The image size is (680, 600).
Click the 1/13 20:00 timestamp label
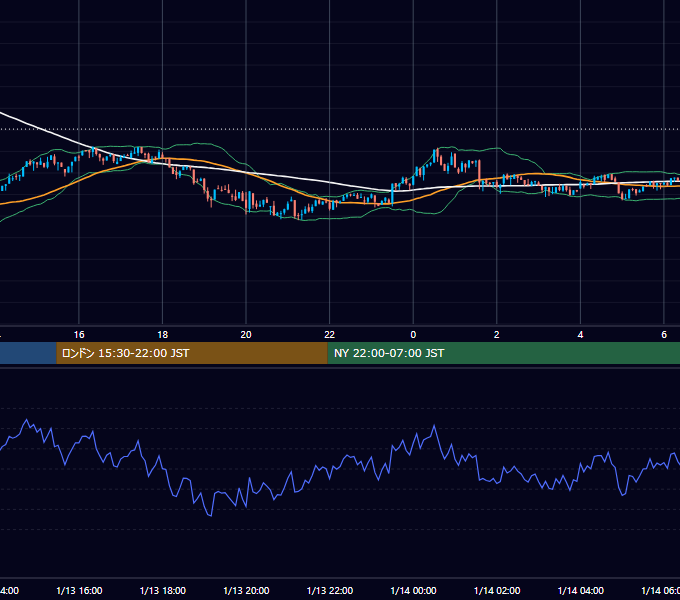[246, 590]
